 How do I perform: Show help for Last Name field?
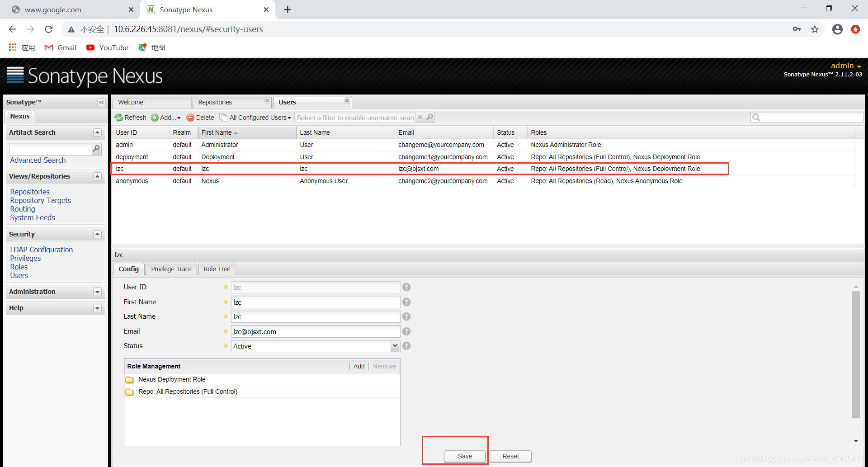[x=406, y=316]
